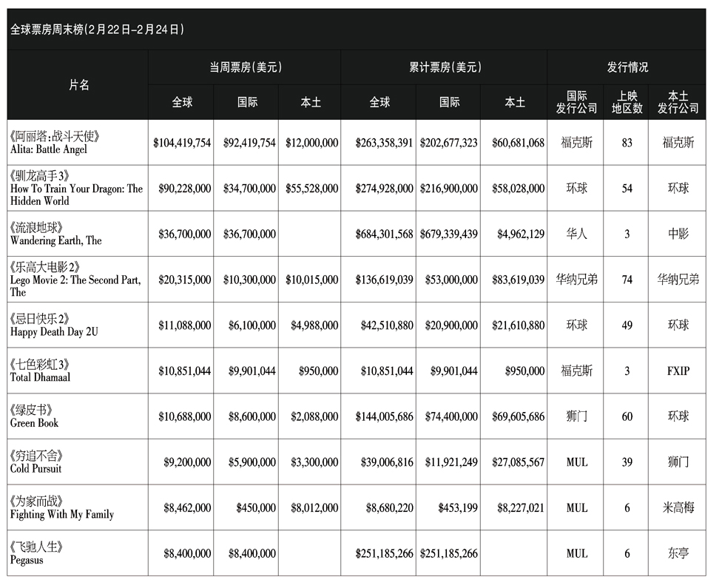Click the 上映地区数 column header
This screenshot has width=722, height=588.
627,102
